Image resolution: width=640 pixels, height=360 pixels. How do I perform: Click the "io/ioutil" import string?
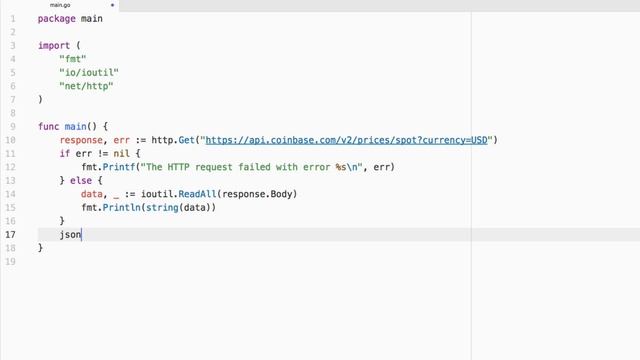tap(89, 73)
